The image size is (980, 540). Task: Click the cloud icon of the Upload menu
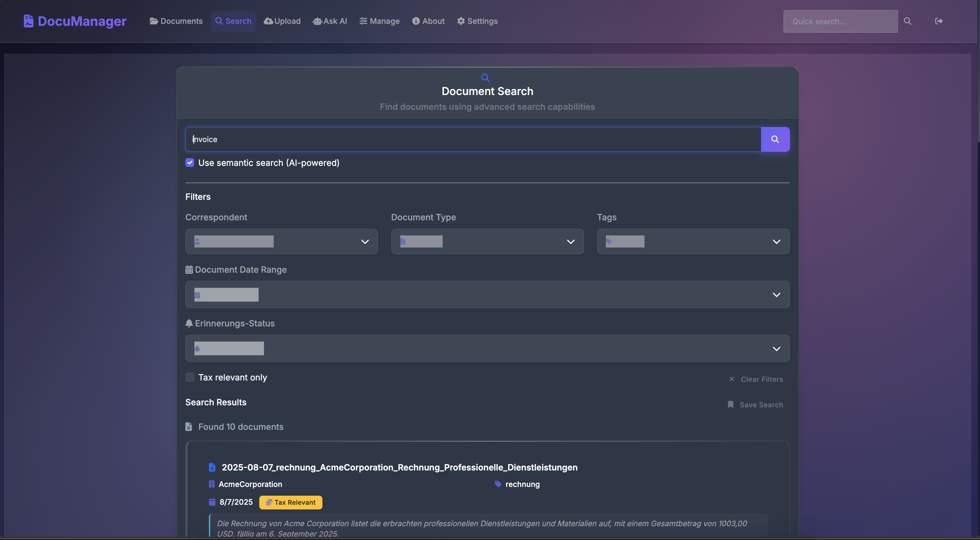pos(268,21)
